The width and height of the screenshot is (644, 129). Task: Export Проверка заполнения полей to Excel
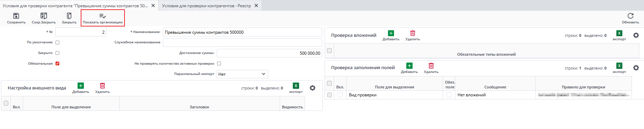click(x=619, y=66)
